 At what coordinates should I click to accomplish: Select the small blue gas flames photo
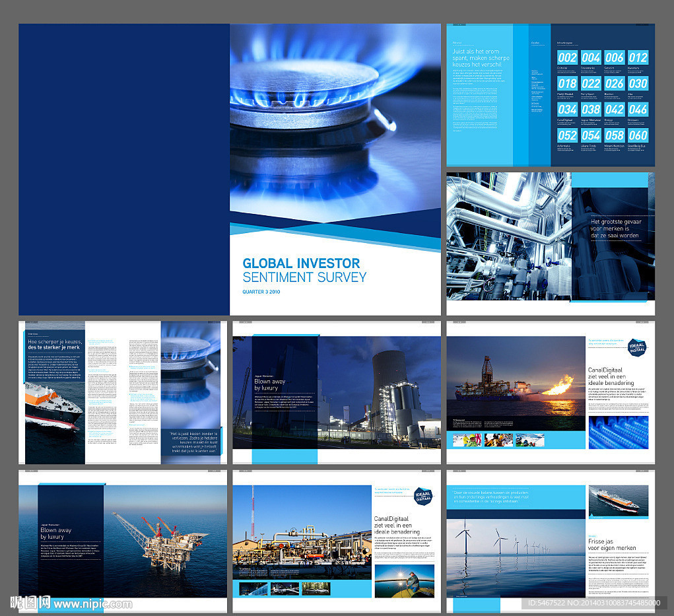coord(618,432)
